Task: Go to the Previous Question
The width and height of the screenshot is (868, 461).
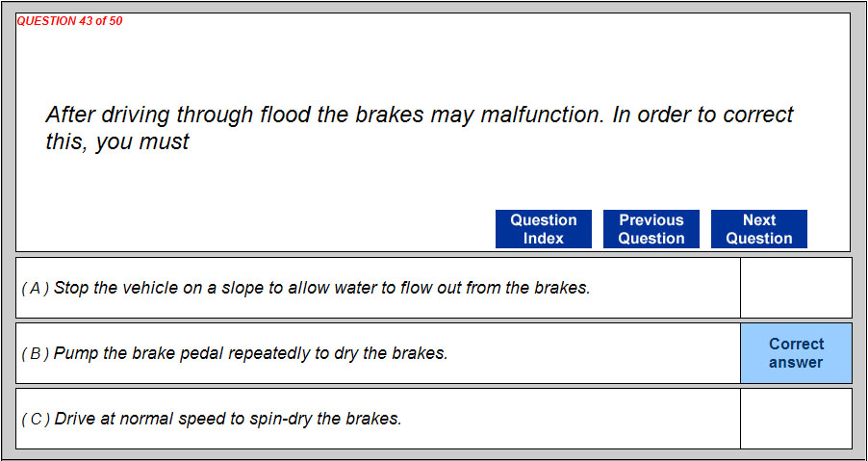Action: click(651, 229)
